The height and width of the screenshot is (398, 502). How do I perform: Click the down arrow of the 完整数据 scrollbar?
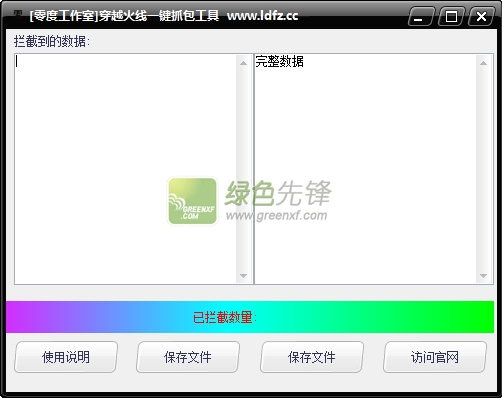[484, 276]
